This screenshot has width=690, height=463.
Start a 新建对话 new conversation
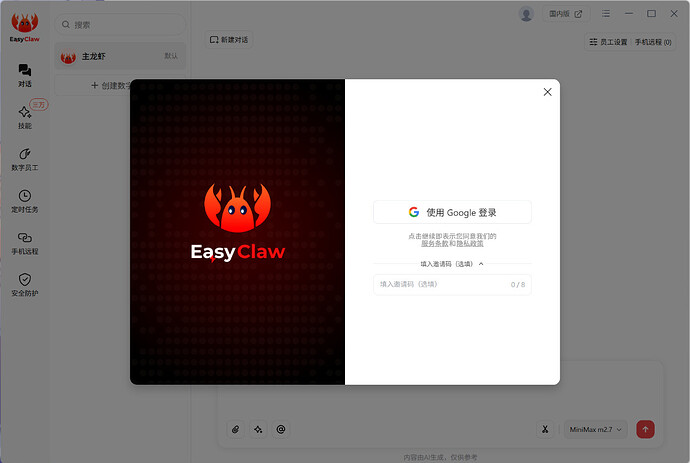[x=228, y=40]
